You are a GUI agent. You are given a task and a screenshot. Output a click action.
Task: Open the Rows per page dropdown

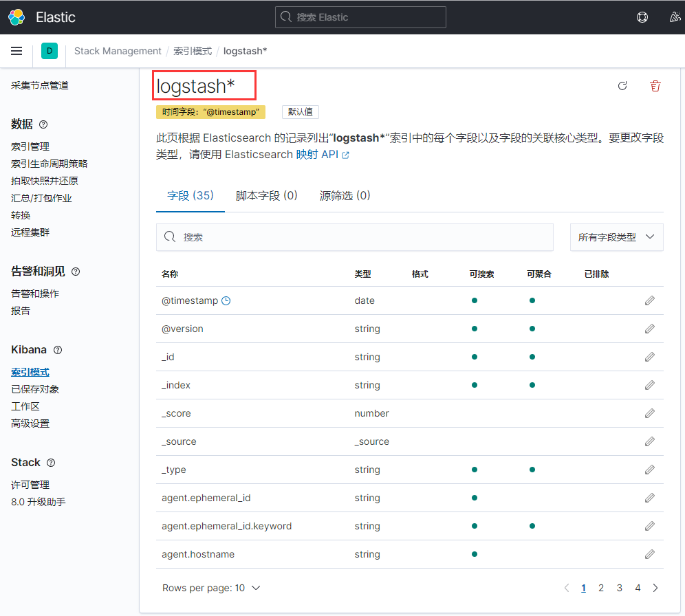point(210,588)
